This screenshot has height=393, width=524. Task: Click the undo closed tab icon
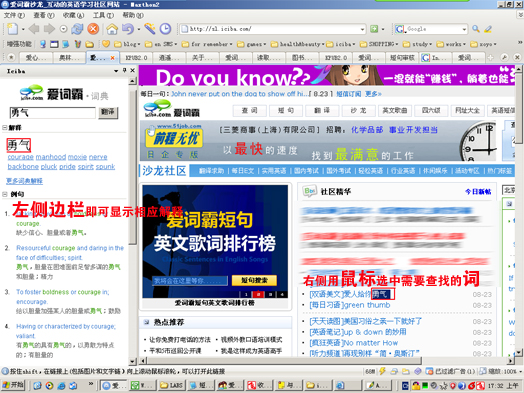127,29
